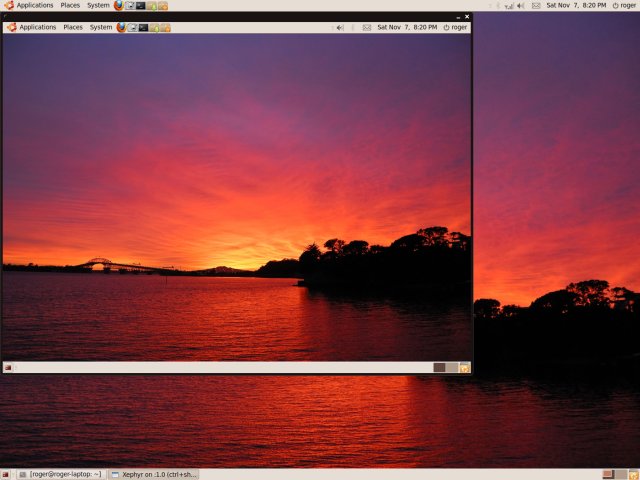Click the mail envelope inside the nested desktop

pos(366,27)
